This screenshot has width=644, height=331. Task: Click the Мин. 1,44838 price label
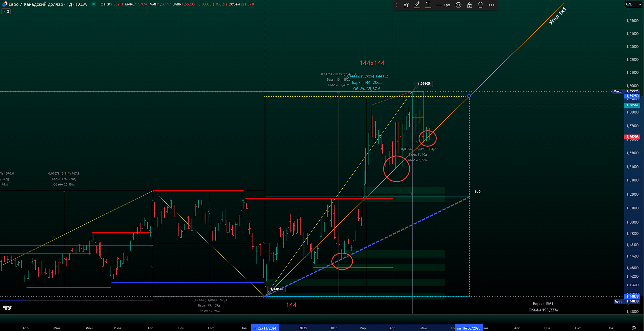click(627, 301)
